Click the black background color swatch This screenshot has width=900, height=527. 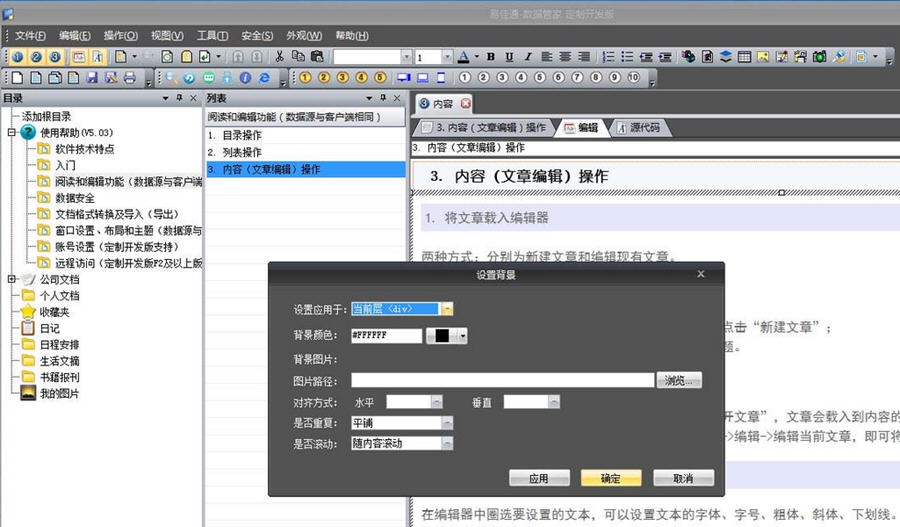[442, 335]
